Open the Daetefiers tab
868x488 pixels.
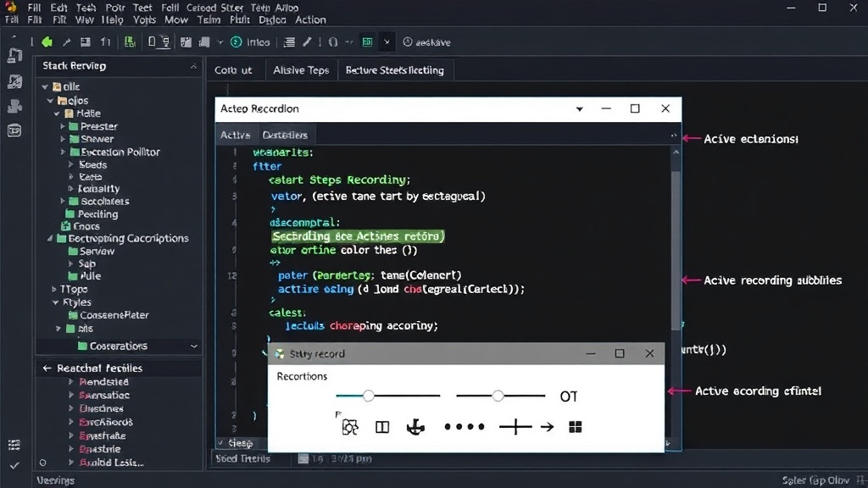pyautogui.click(x=285, y=135)
